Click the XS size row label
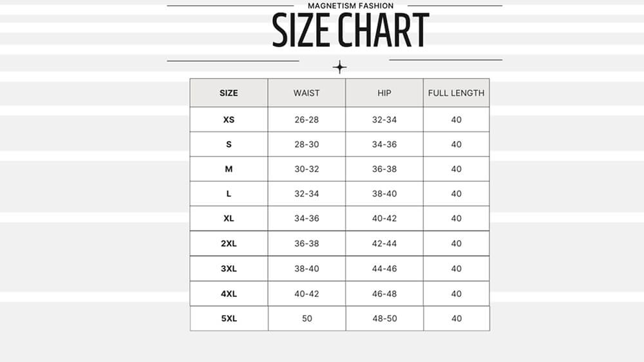 click(229, 120)
